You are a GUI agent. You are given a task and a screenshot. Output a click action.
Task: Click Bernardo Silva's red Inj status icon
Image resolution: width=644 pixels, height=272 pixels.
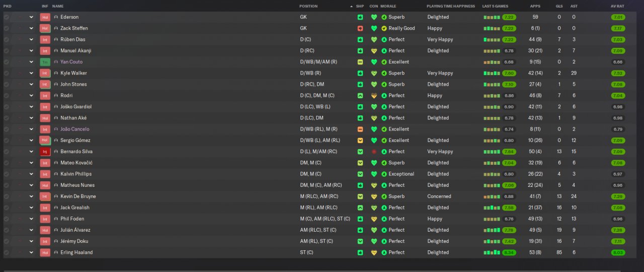point(45,152)
